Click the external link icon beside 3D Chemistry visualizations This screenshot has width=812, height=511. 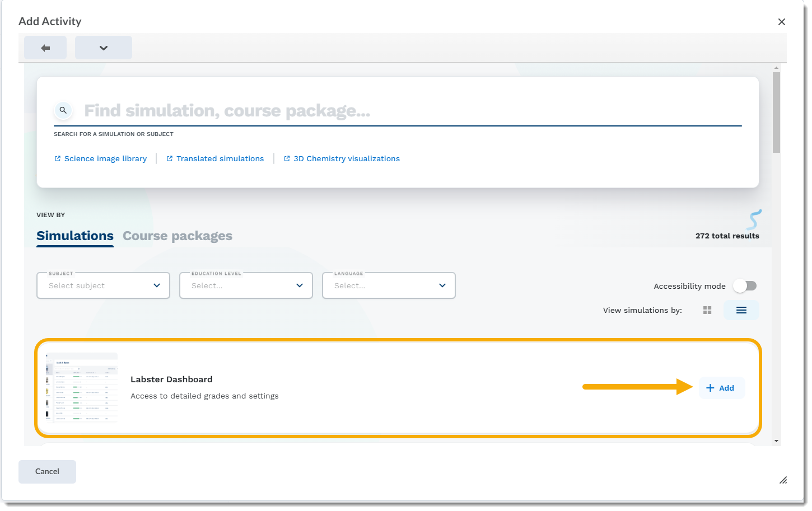(x=287, y=158)
